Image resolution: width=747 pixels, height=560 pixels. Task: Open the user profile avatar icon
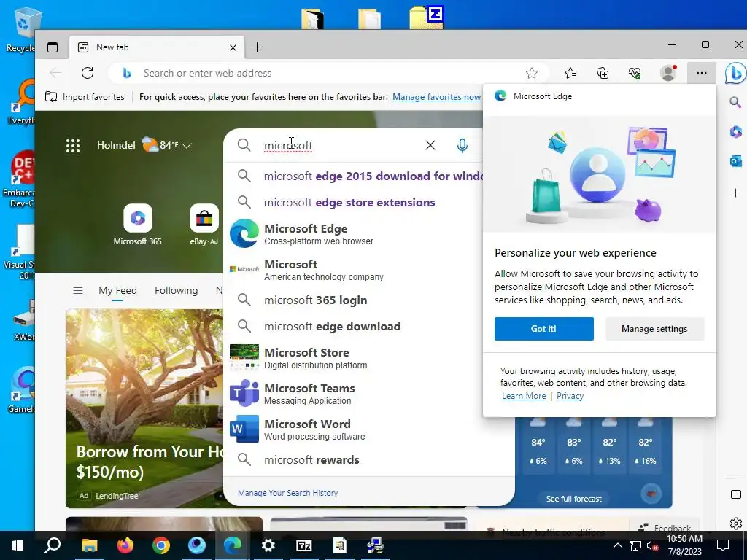668,73
